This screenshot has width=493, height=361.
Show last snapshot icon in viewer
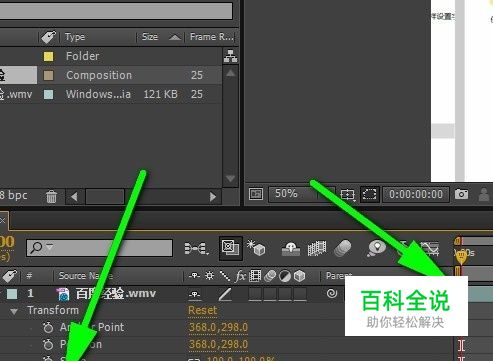pyautogui.click(x=484, y=194)
